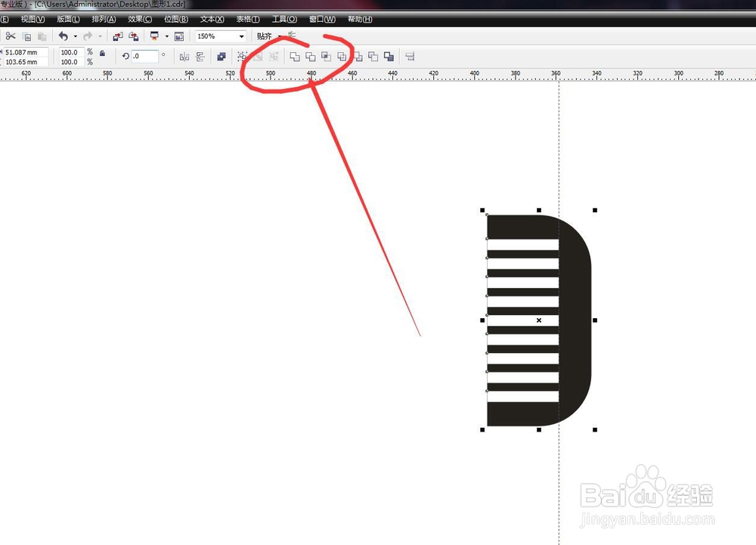756x545 pixels.
Task: Click the Group objects icon
Action: click(x=243, y=57)
